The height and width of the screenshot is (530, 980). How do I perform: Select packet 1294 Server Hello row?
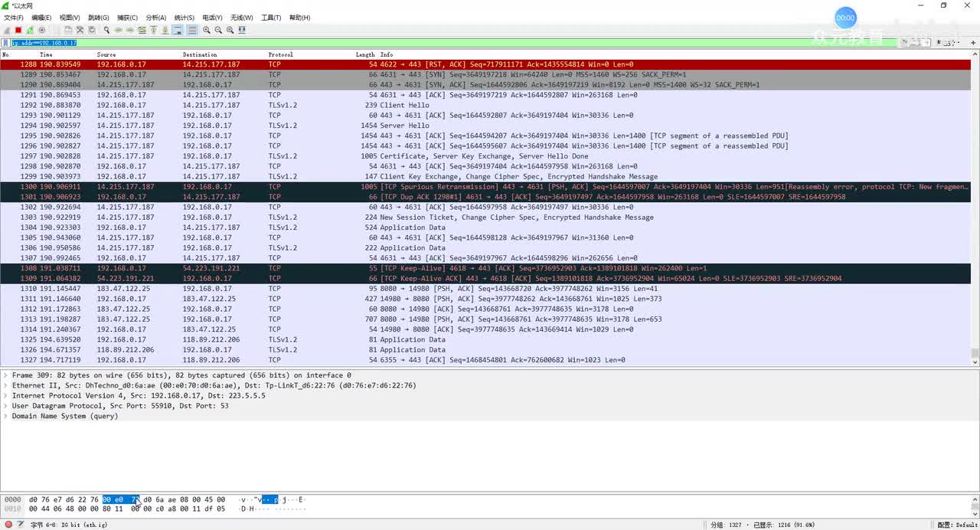point(485,126)
